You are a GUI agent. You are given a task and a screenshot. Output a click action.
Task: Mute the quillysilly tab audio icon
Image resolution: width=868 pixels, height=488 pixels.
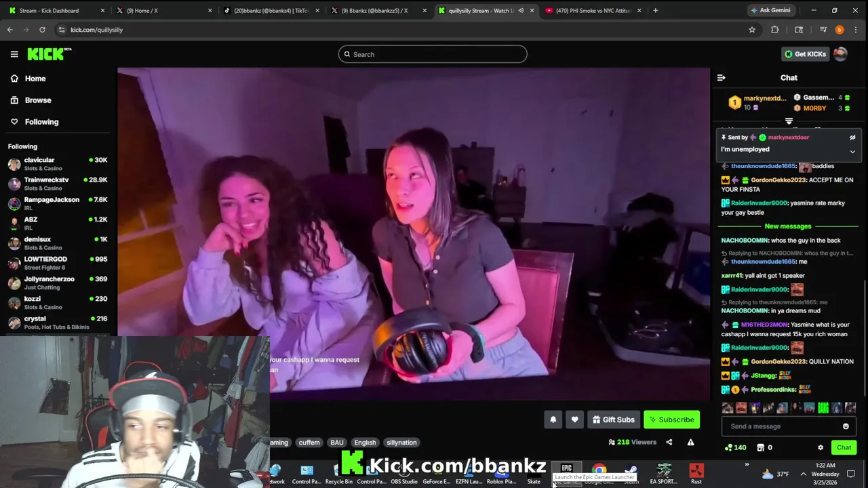click(521, 11)
